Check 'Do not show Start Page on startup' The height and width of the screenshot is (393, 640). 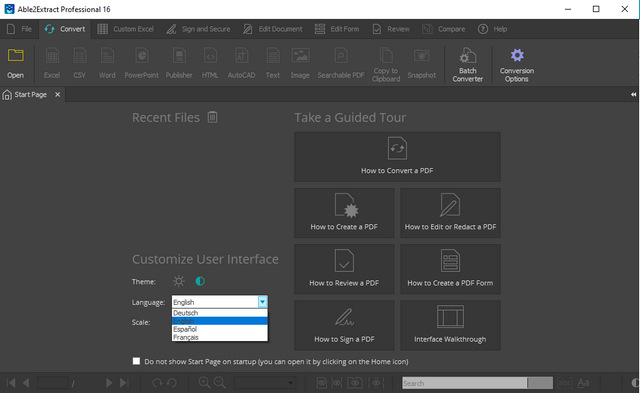136,361
